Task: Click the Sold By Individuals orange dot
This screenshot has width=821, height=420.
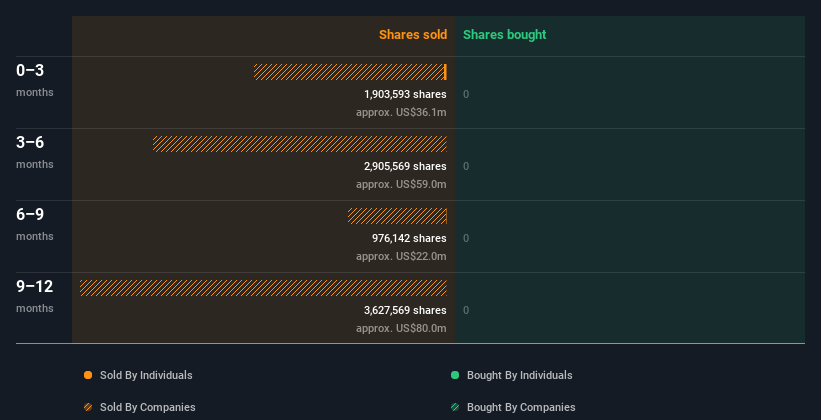Action: click(x=88, y=375)
